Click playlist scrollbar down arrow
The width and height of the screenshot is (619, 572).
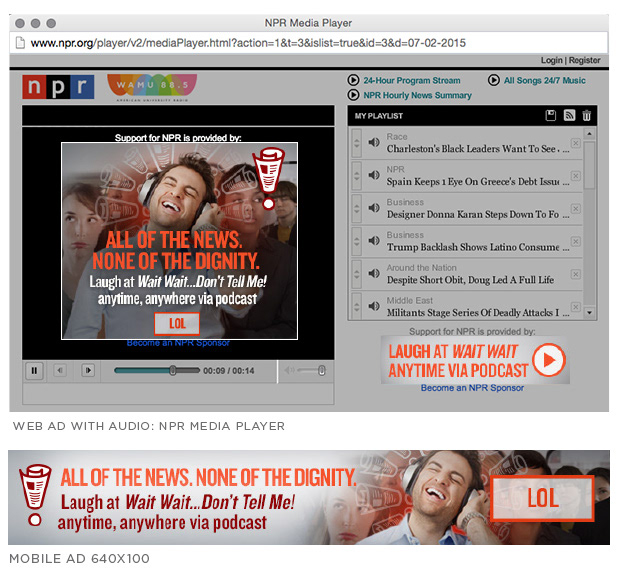(x=589, y=313)
